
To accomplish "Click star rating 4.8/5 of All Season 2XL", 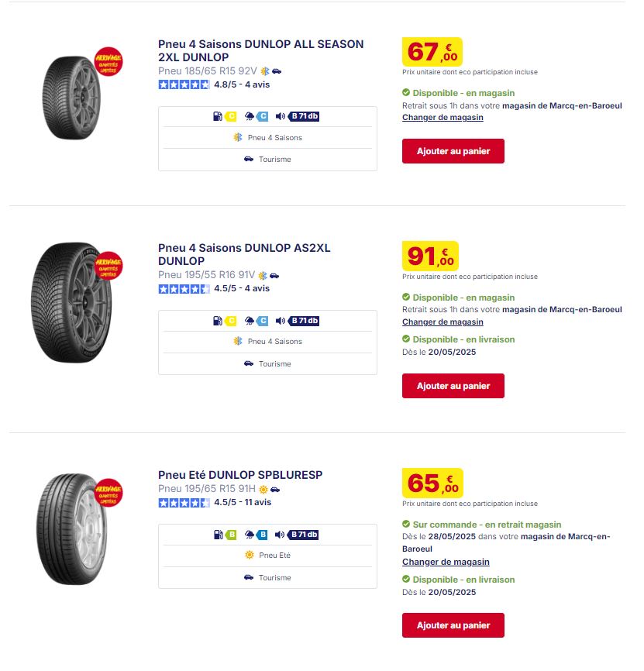I will pyautogui.click(x=184, y=84).
